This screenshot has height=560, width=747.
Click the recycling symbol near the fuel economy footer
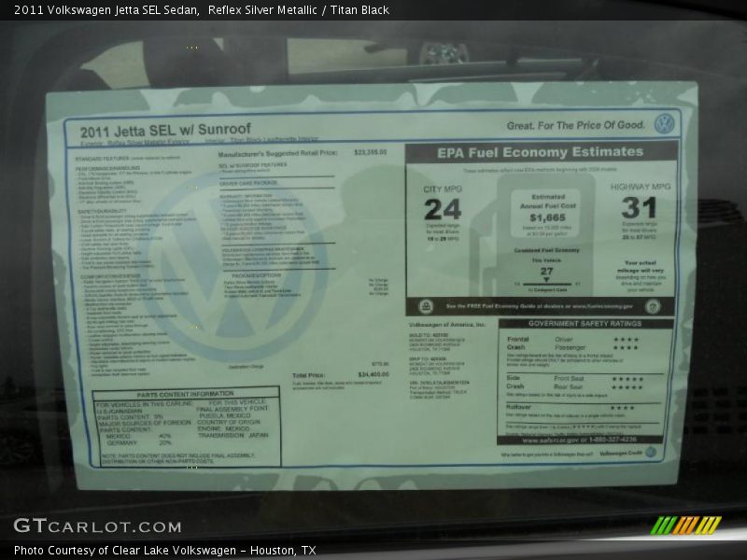pyautogui.click(x=425, y=305)
